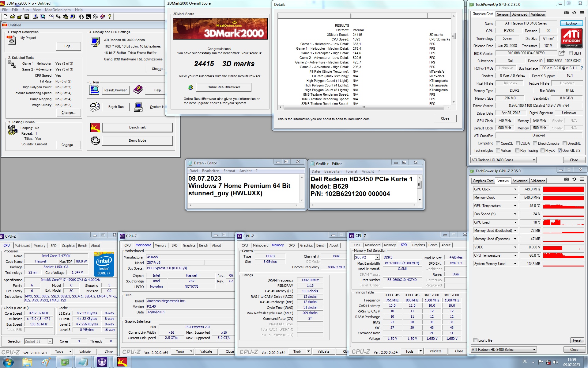Click Close button in Details window

click(x=445, y=119)
